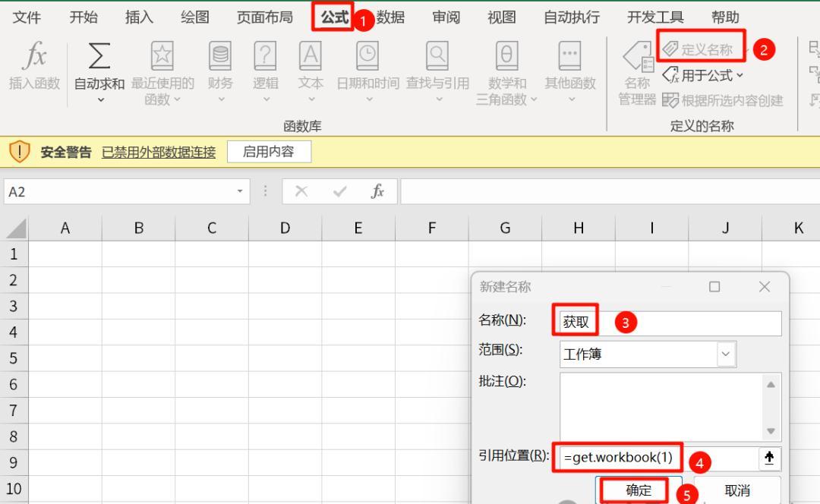Select column B header
This screenshot has height=504, width=820.
tap(139, 228)
